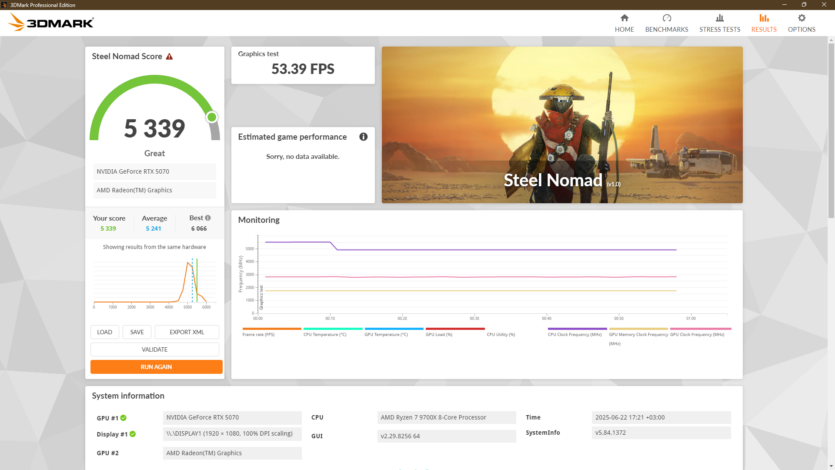The image size is (835, 470).
Task: Click the Time field 2025-06-22 17:21
Action: pos(661,418)
